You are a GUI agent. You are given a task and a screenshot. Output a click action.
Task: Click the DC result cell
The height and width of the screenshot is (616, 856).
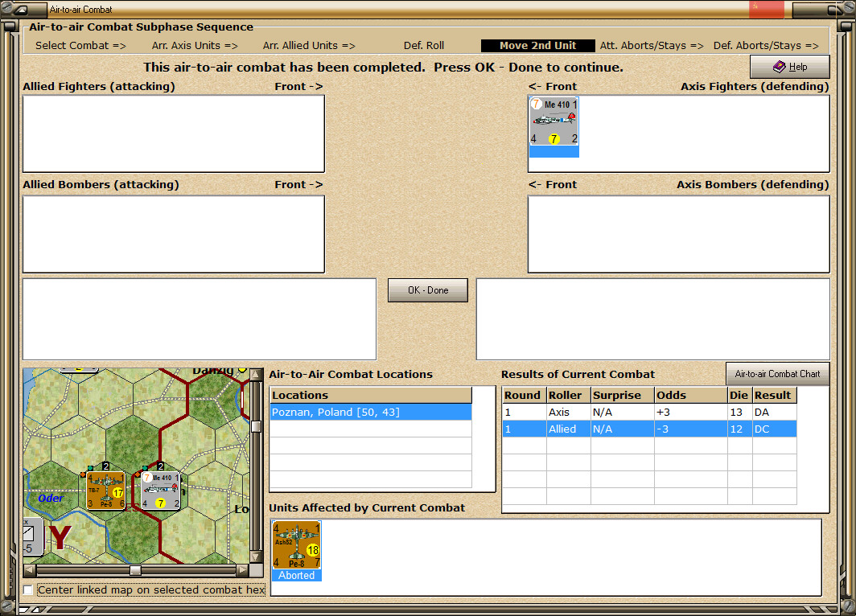tap(774, 429)
